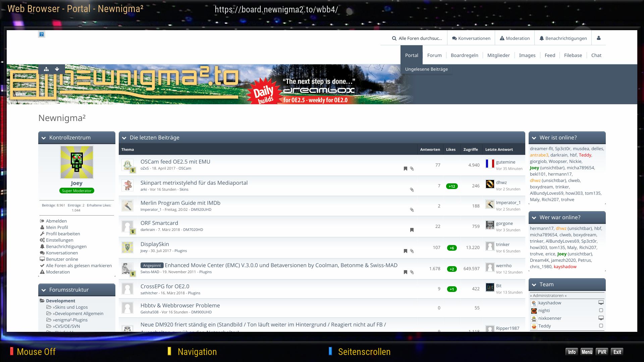Click kayshadow's online status monitor icon
This screenshot has width=644, height=362.
pyautogui.click(x=601, y=303)
